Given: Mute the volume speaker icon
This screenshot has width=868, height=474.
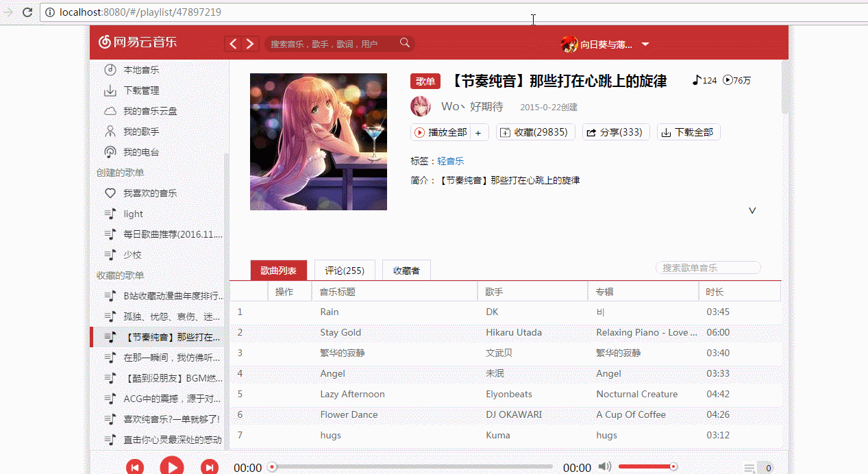Looking at the screenshot, I should coord(605,466).
